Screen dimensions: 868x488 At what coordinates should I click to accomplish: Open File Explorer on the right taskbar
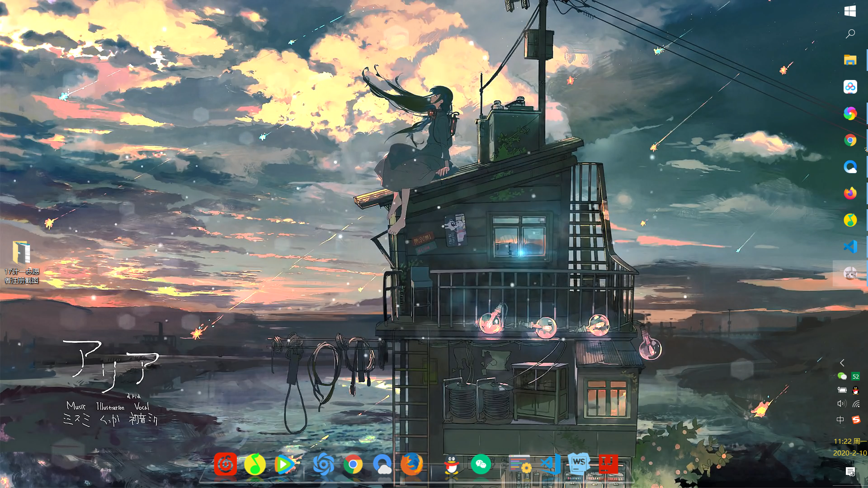pos(850,60)
